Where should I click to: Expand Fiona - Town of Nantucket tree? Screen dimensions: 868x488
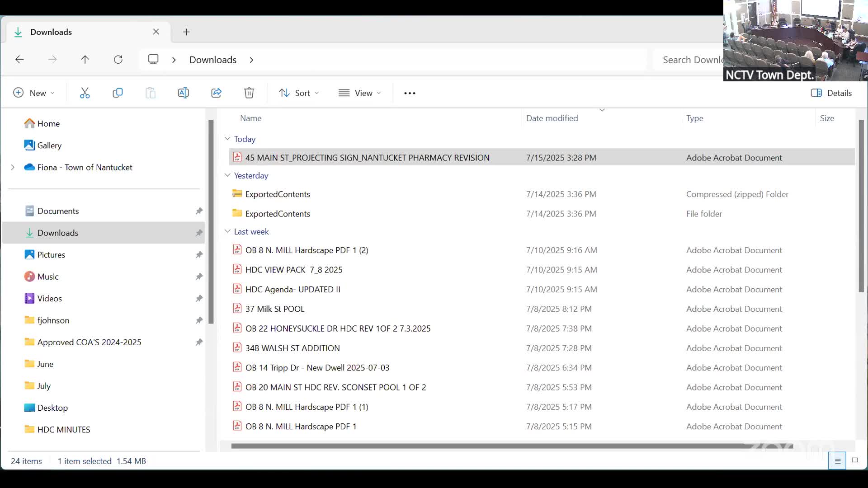(x=13, y=167)
